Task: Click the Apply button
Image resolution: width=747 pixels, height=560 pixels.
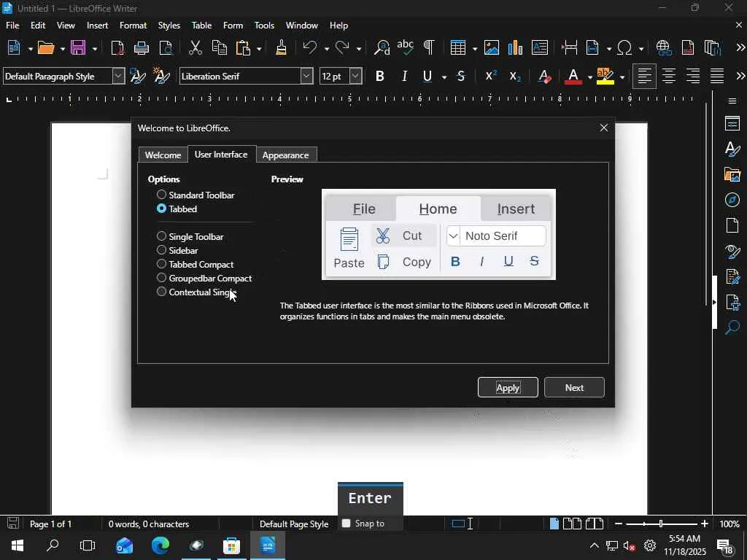Action: click(508, 388)
